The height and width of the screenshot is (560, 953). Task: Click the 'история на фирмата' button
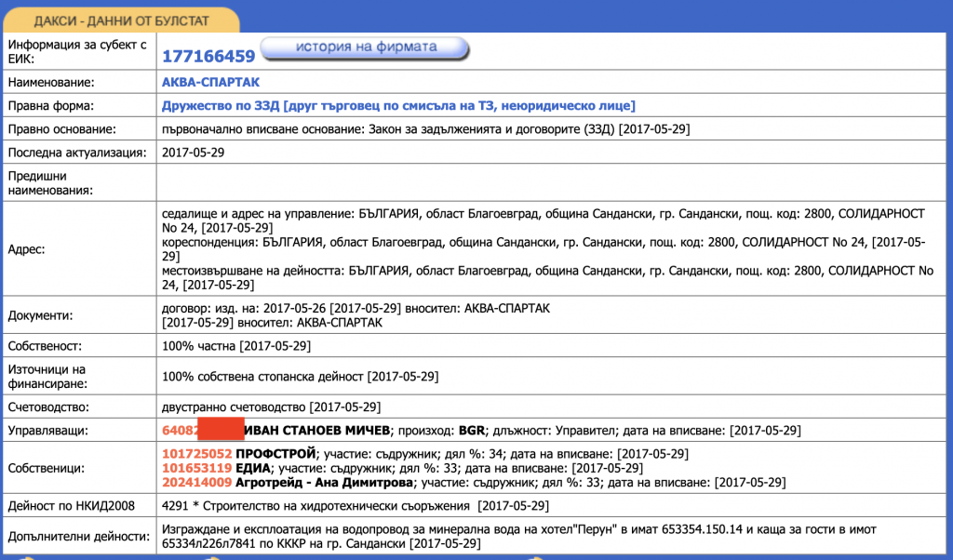click(x=365, y=48)
